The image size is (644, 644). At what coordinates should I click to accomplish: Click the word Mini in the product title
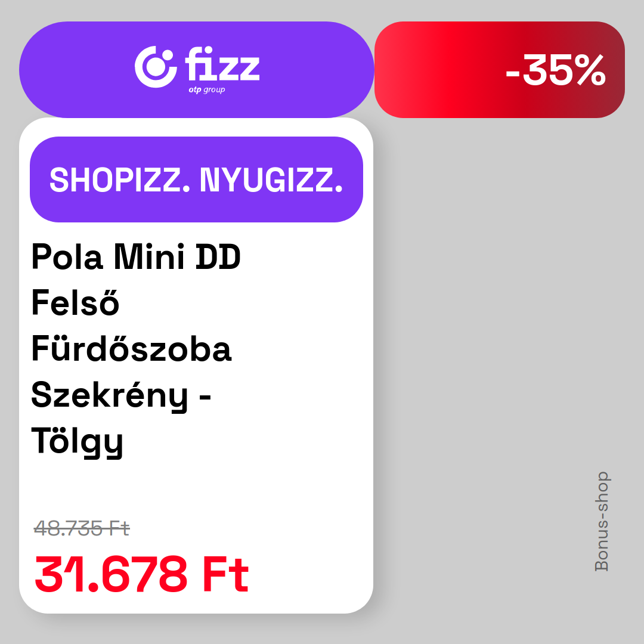coord(149,257)
